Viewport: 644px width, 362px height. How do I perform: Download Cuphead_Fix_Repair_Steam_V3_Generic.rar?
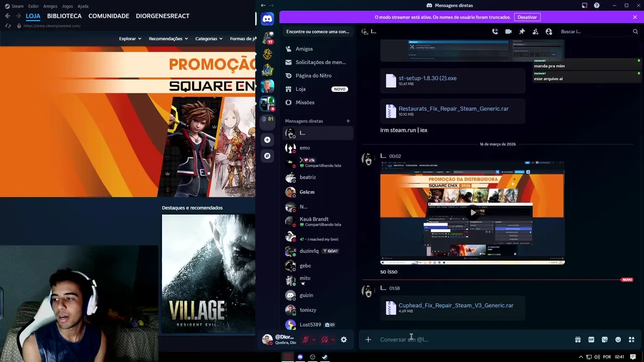tap(456, 305)
